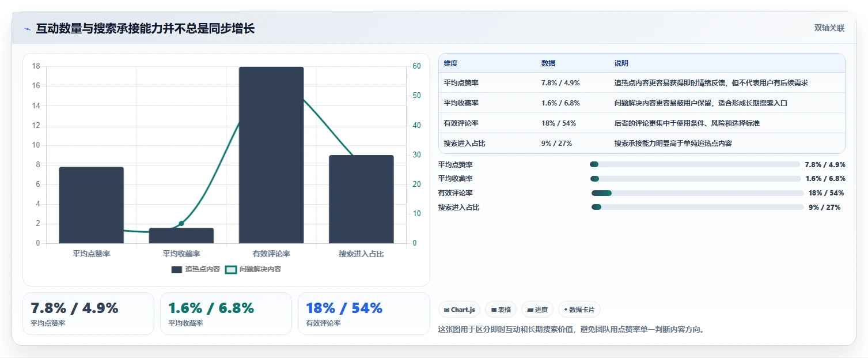The height and width of the screenshot is (358, 868).
Task: Click 有效评论率 in the table
Action: (461, 123)
